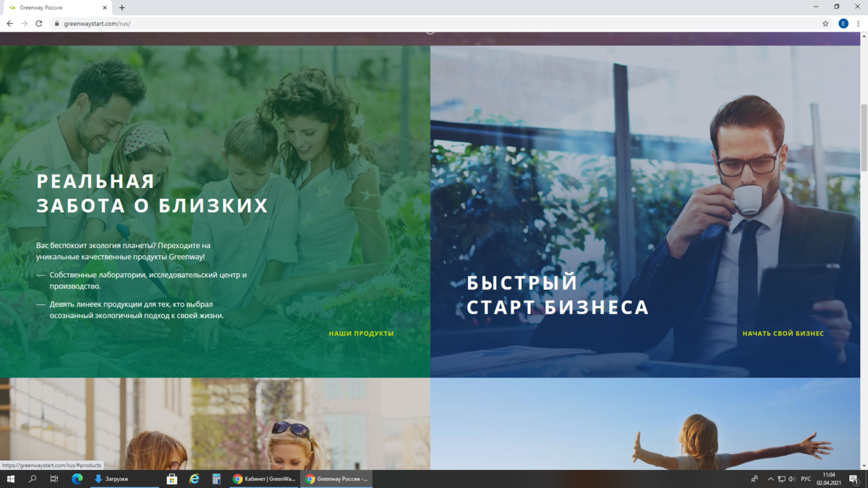Screen dimensions: 868x488
Task: Open Windows taskbar search
Action: [x=33, y=479]
